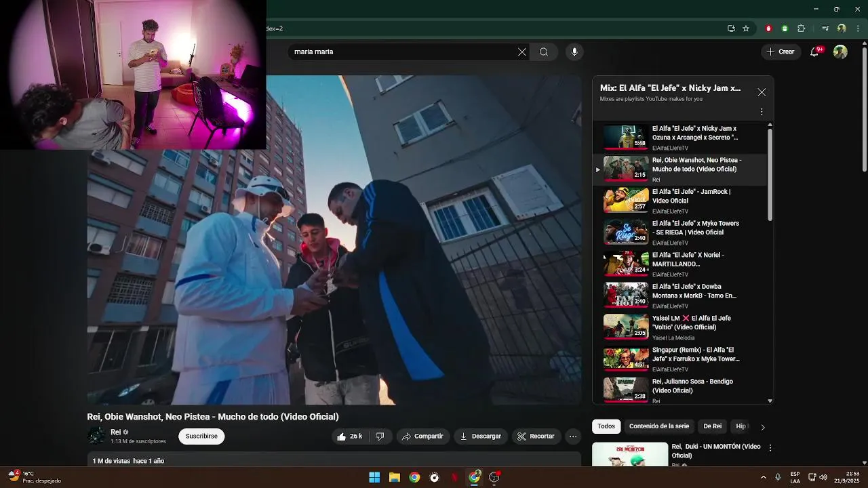Select the Contenido de la serie chip
The image size is (868, 488).
tap(658, 426)
